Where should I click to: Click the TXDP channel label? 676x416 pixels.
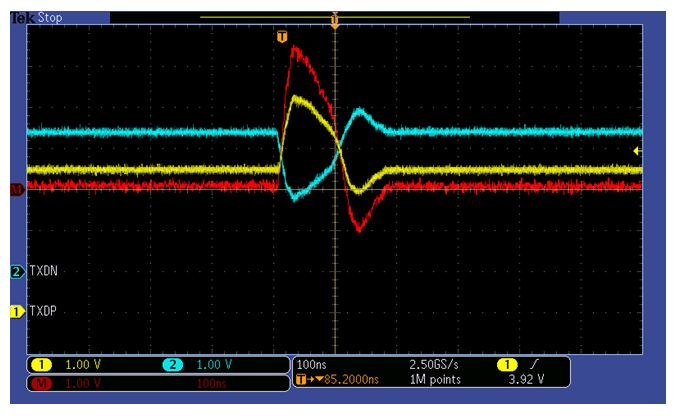pos(43,311)
